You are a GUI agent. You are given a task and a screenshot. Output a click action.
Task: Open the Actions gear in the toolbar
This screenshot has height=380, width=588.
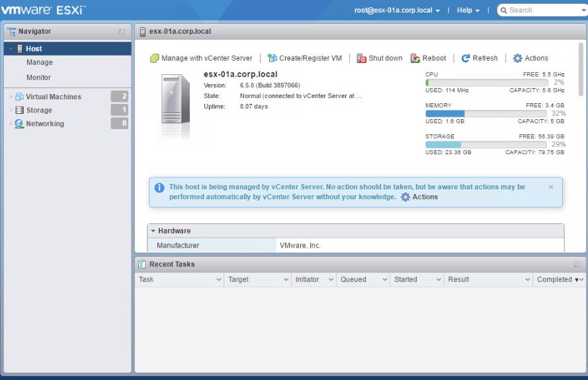[518, 58]
